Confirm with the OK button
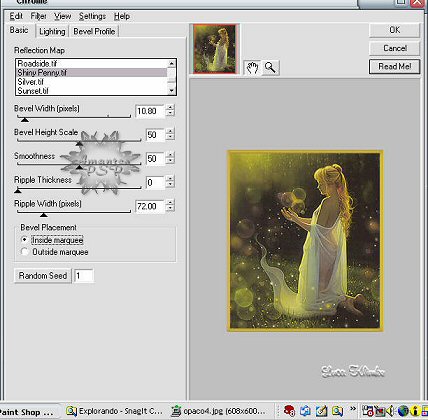 (394, 30)
